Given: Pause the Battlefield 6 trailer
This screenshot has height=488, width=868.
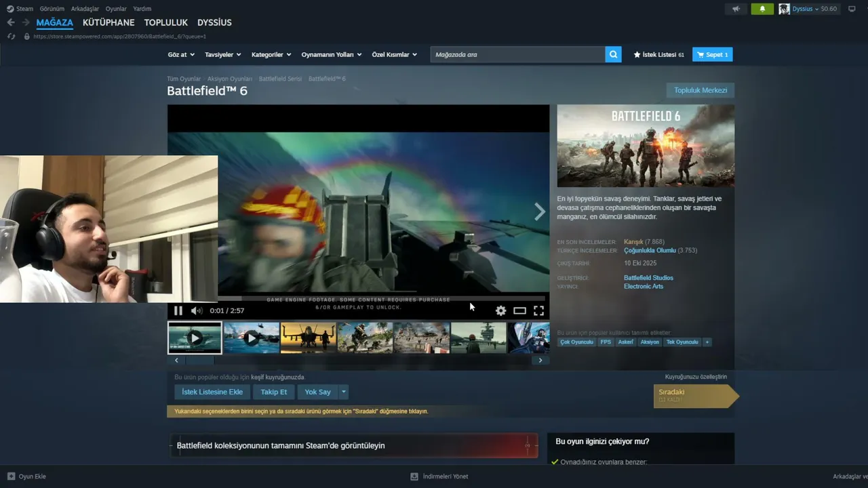Looking at the screenshot, I should pos(178,310).
